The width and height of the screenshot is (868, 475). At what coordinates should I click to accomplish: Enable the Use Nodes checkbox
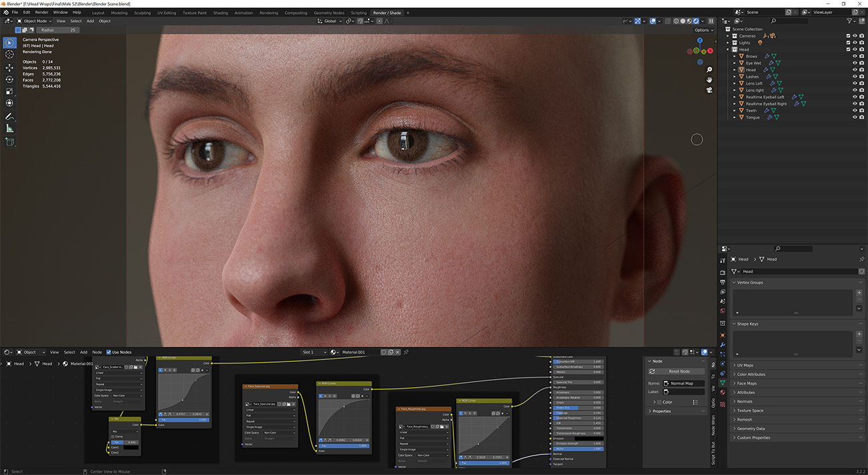pos(109,352)
